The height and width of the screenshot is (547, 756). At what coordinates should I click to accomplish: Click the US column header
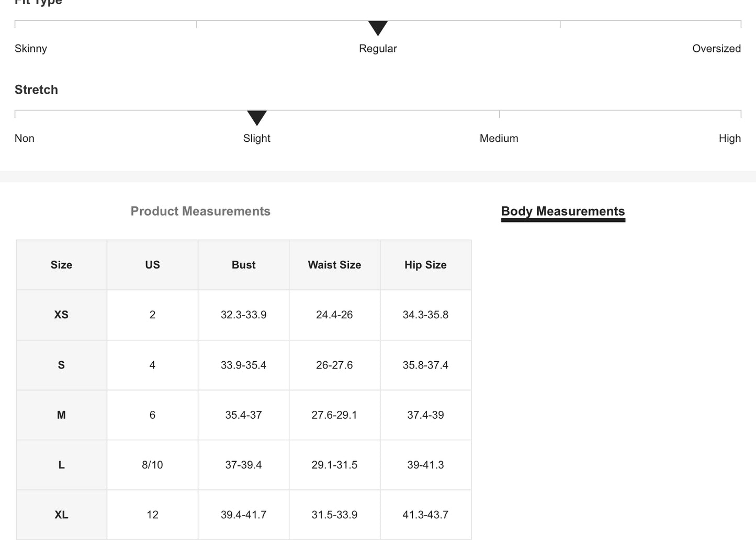click(x=152, y=265)
